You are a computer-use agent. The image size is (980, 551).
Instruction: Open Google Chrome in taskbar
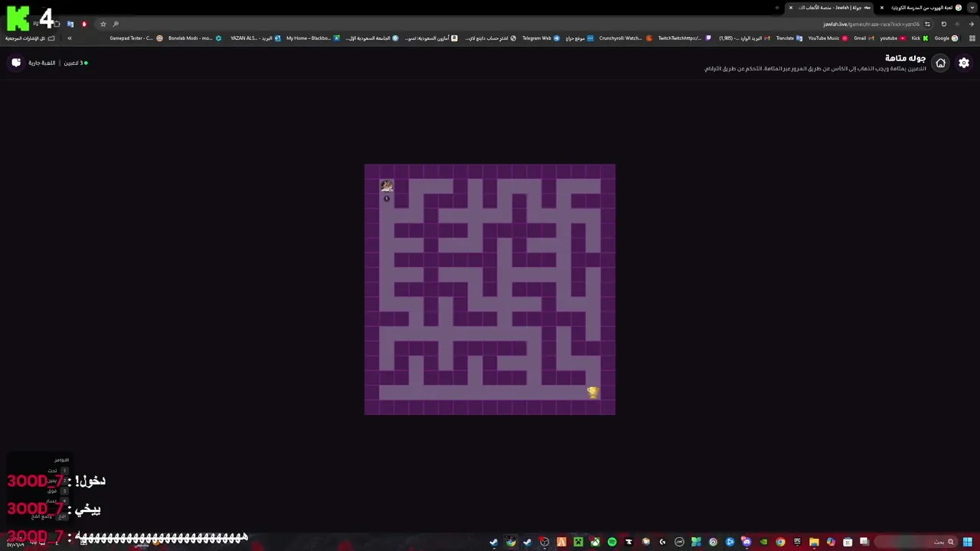(x=780, y=542)
